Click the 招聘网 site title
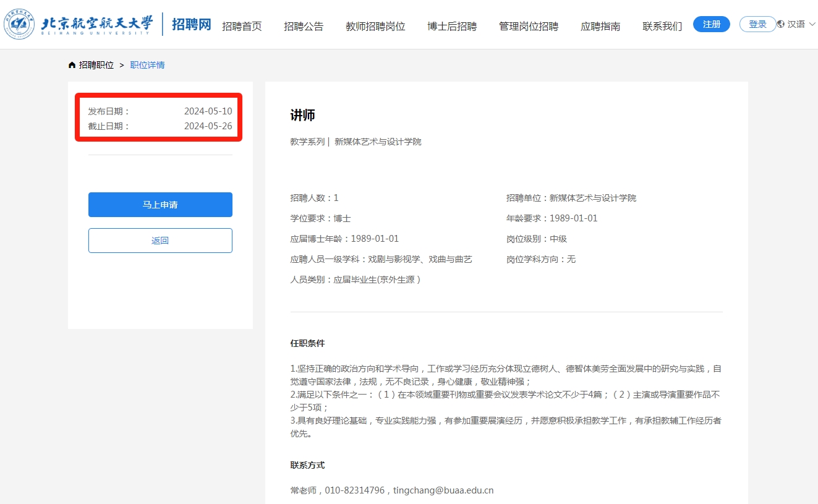 (192, 25)
